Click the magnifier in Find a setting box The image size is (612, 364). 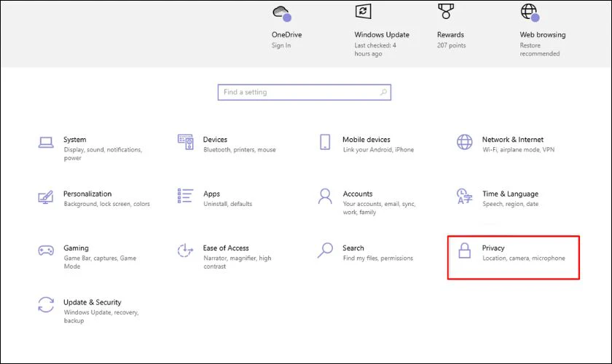point(383,92)
